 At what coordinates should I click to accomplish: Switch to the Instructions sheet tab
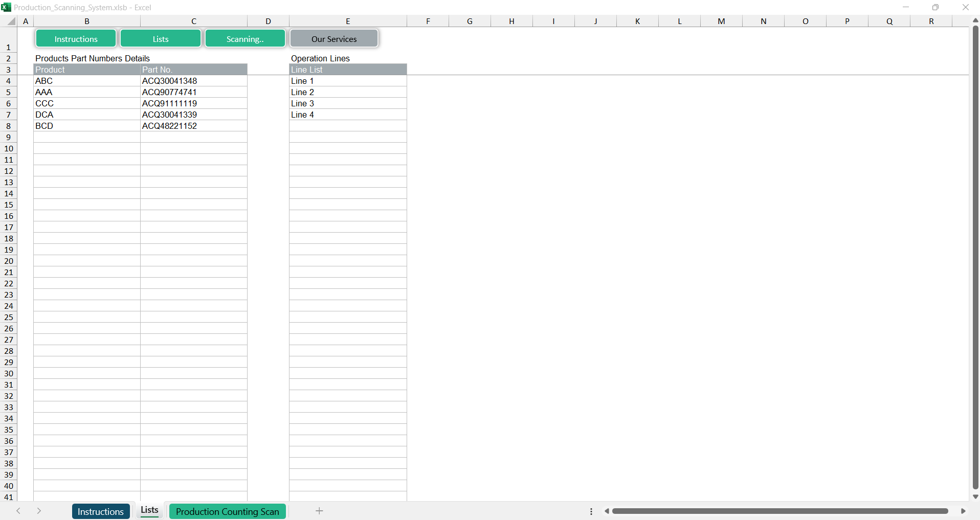[101, 511]
